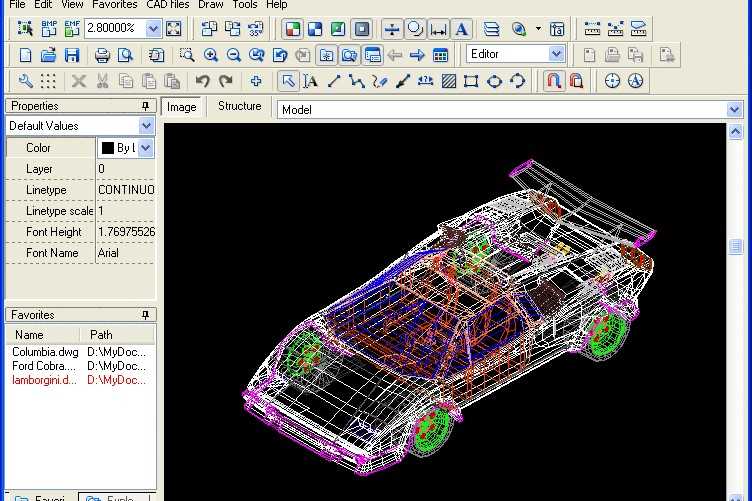Open the Draw menu
This screenshot has width=752, height=501.
(x=211, y=5)
